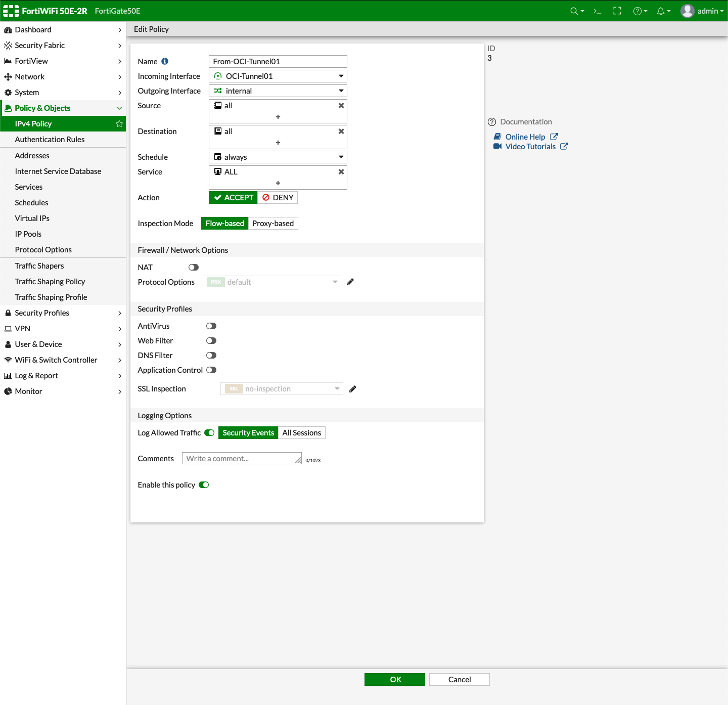
Task: Enable the Application Control toggle
Action: [x=211, y=370]
